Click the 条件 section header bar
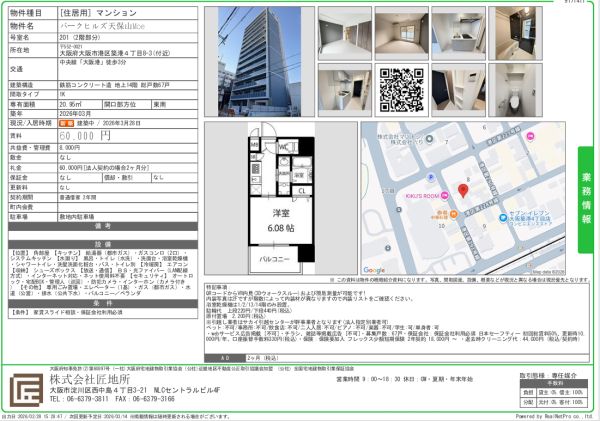 pyautogui.click(x=103, y=304)
